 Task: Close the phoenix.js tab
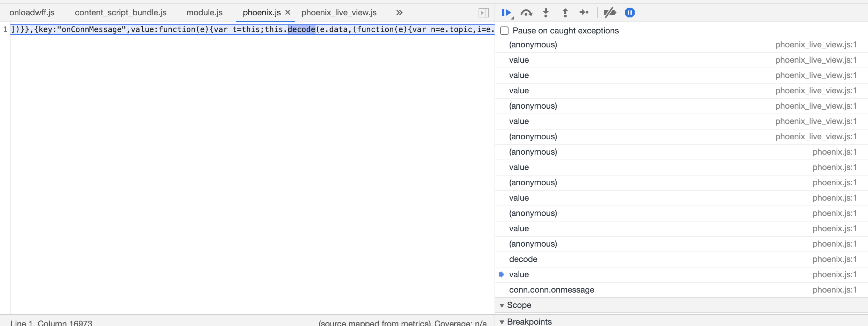(288, 13)
